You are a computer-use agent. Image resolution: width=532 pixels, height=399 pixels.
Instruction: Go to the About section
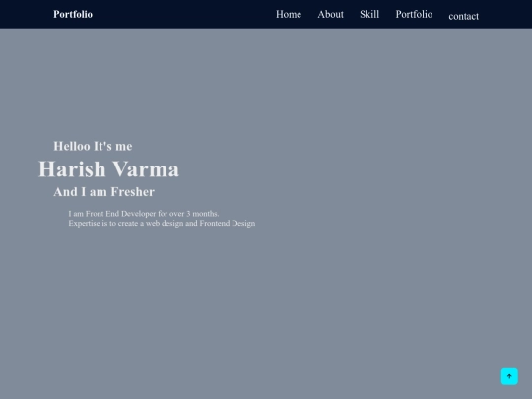330,14
